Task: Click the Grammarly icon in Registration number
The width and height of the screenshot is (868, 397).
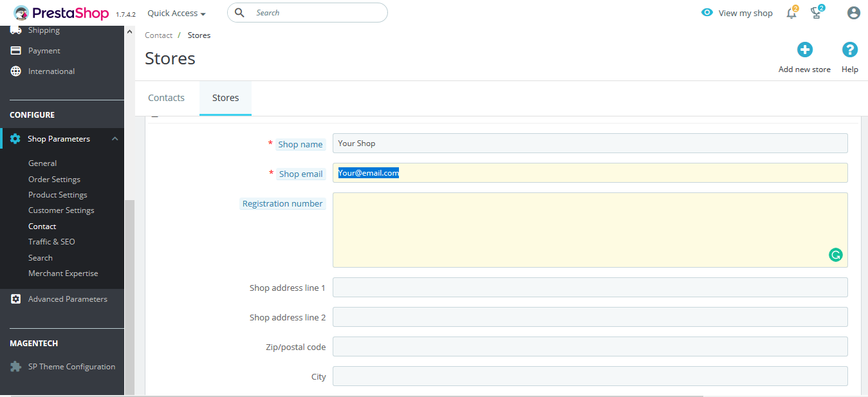Action: 835,255
